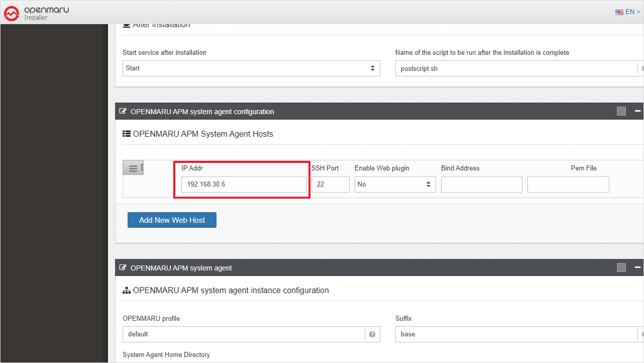Collapse the OPENMARU APM system agent panel
The height and width of the screenshot is (363, 644).
coord(637,267)
